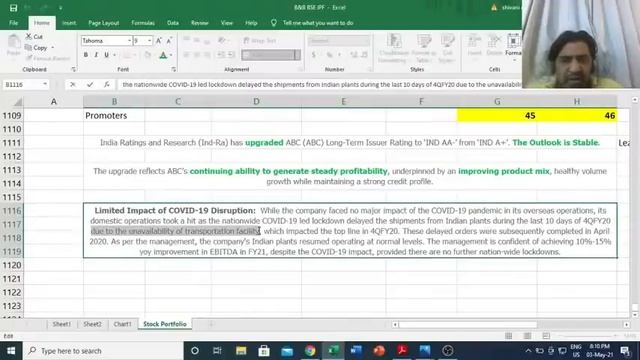Open the Sheet1 tab
This screenshot has height=360, width=640.
(x=61, y=324)
